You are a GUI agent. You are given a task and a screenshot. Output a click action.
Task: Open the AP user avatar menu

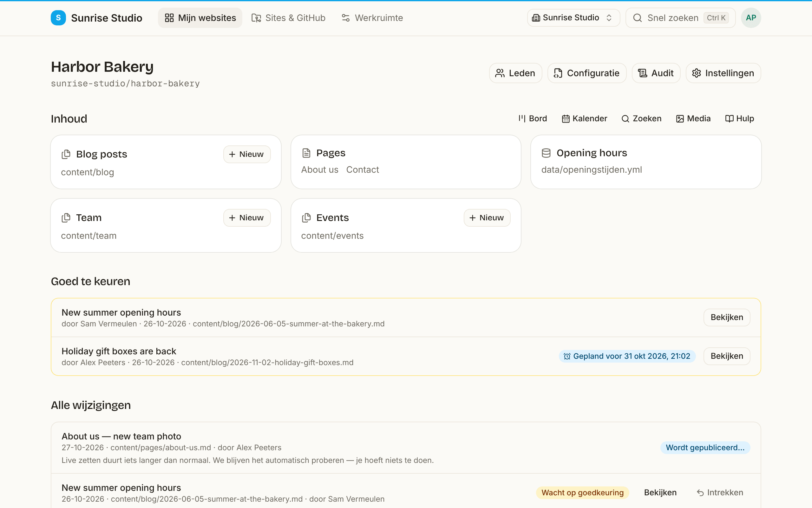pyautogui.click(x=751, y=18)
